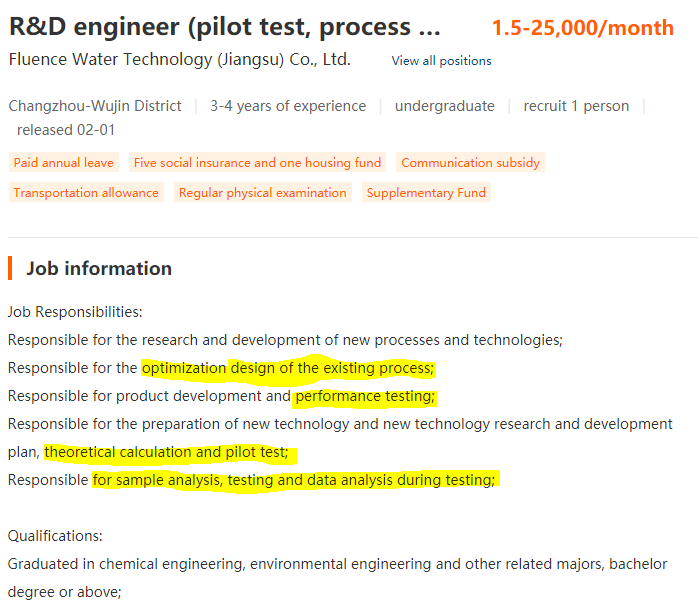Select the 3-4 years of experience label
698x608 pixels.
pyautogui.click(x=288, y=106)
